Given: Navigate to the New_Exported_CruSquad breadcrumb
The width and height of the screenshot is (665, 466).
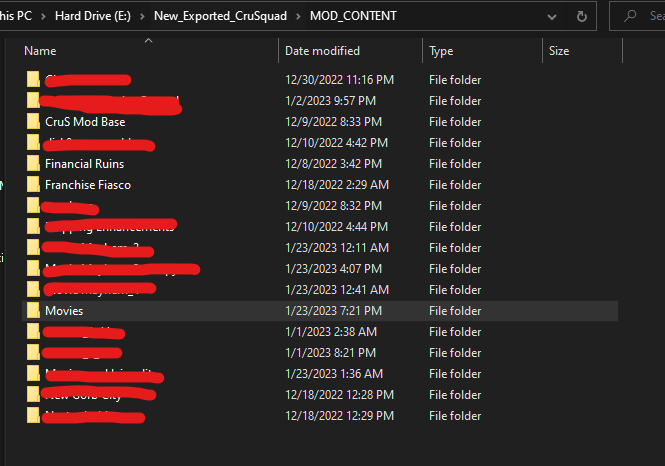Looking at the screenshot, I should tap(219, 16).
